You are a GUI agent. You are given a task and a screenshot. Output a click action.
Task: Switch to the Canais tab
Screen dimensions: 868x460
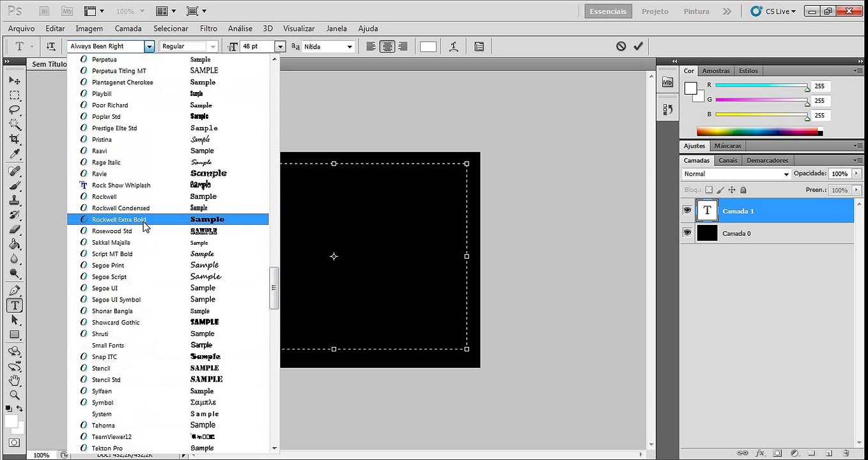(x=727, y=160)
